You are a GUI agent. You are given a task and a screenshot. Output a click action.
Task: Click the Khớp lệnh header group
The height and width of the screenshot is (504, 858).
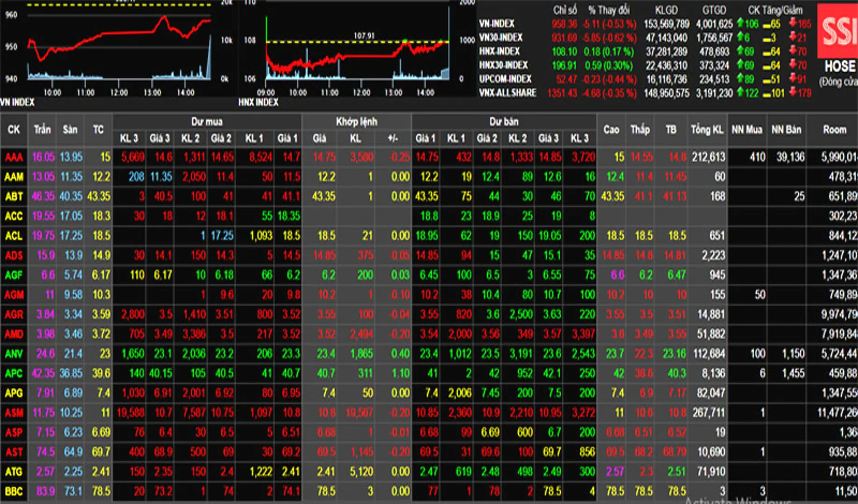coord(357,122)
